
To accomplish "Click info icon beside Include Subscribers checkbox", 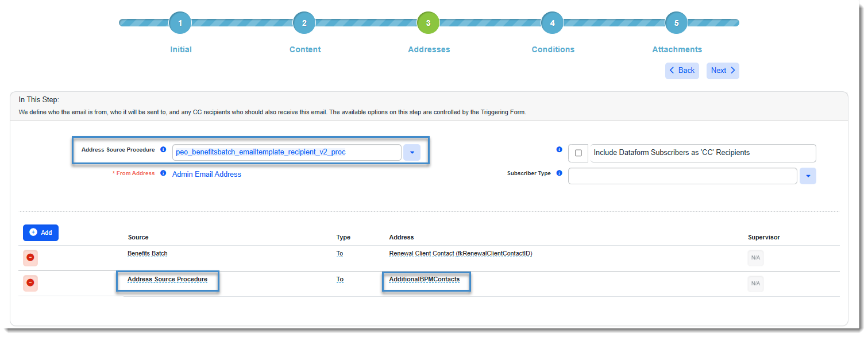I will (x=559, y=150).
